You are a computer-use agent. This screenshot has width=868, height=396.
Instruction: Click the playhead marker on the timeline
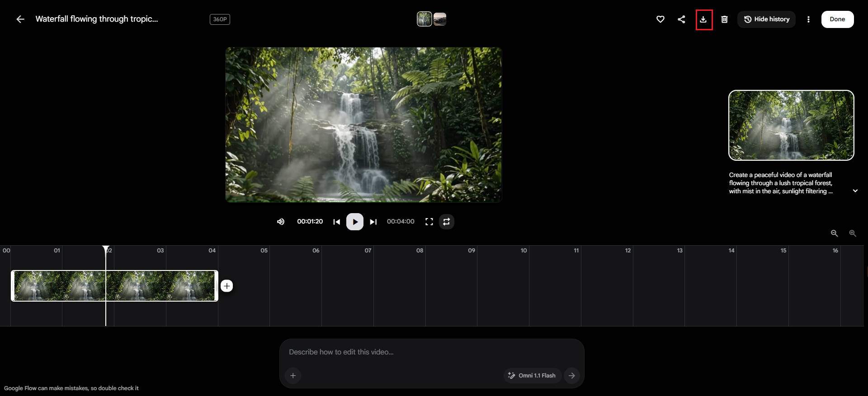tap(106, 250)
